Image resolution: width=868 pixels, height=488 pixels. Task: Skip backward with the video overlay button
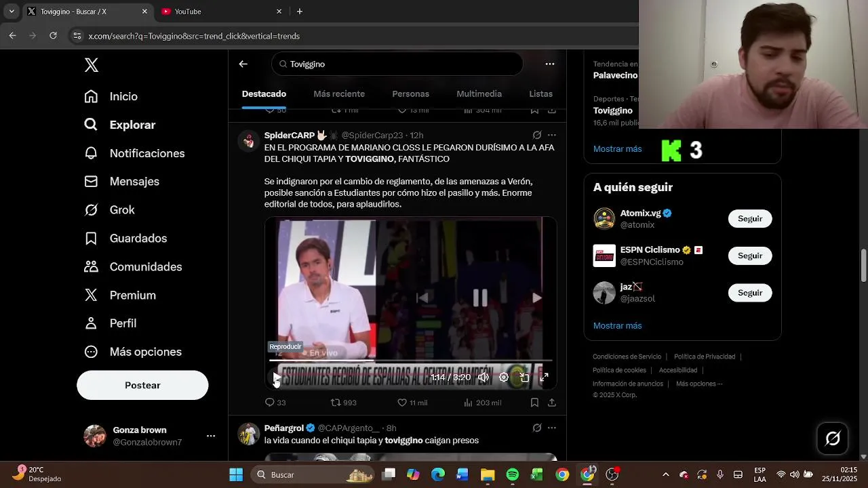[422, 298]
